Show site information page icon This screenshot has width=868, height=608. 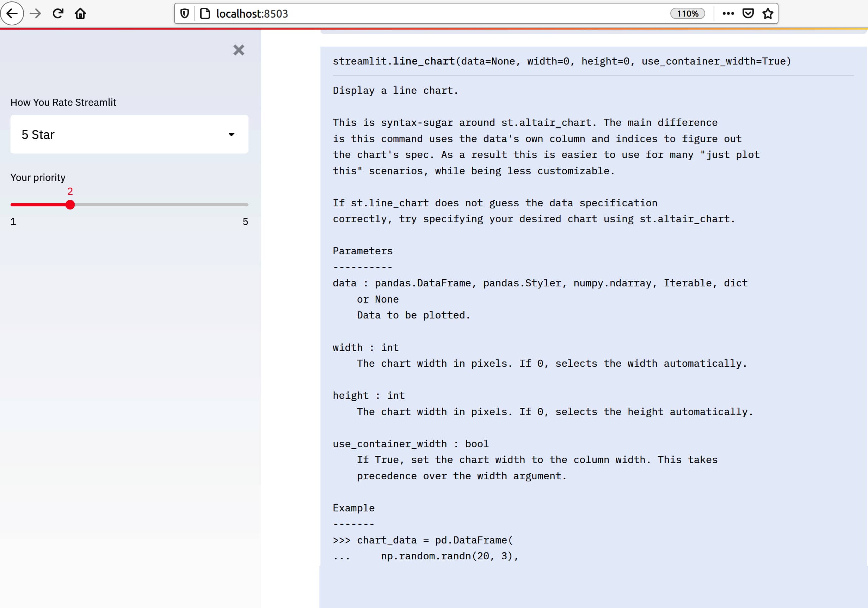click(205, 14)
